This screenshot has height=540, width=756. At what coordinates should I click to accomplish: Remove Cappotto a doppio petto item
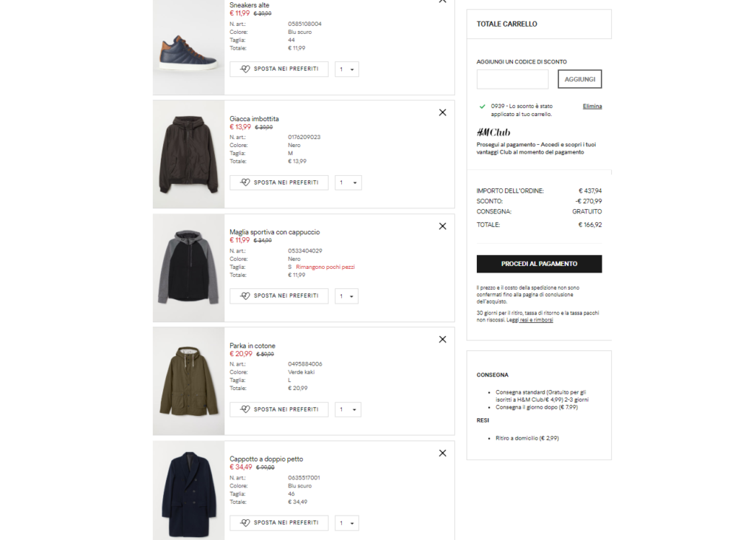(442, 453)
